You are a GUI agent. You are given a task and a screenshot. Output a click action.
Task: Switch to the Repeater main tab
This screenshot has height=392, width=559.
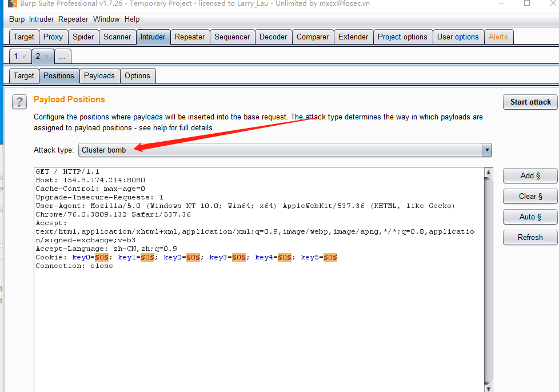(x=190, y=37)
